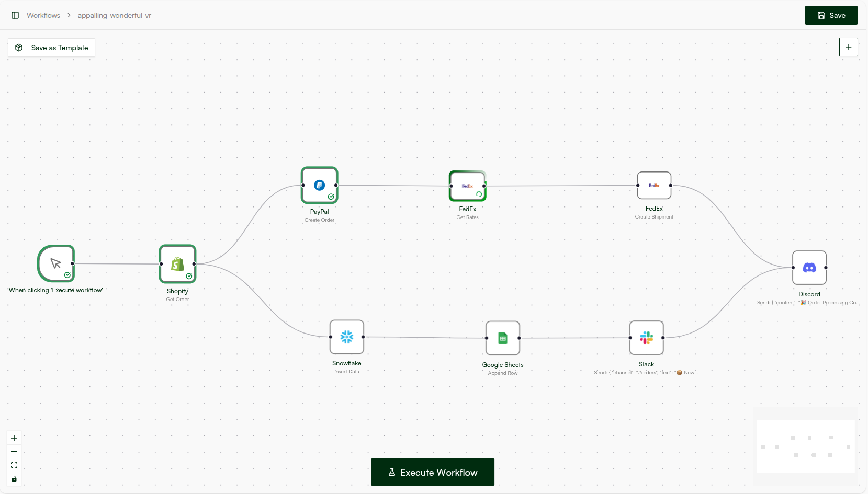Select the Shopify Get Order node

(177, 264)
